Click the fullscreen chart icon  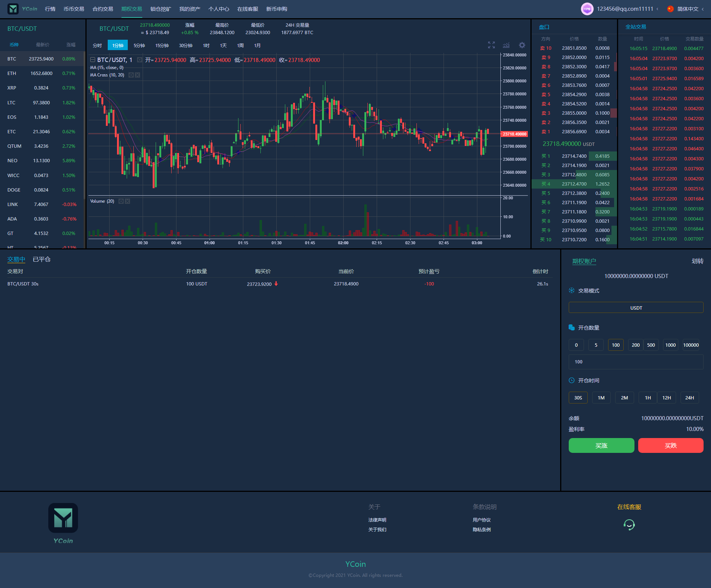[491, 45]
